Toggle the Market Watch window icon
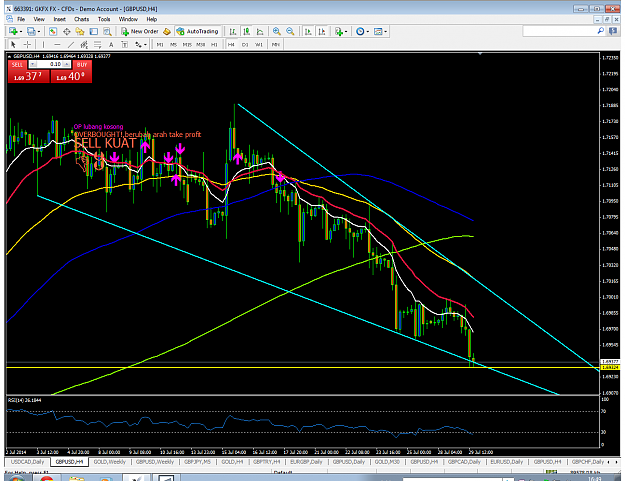Image resolution: width=625 pixels, height=481 pixels. (53, 31)
